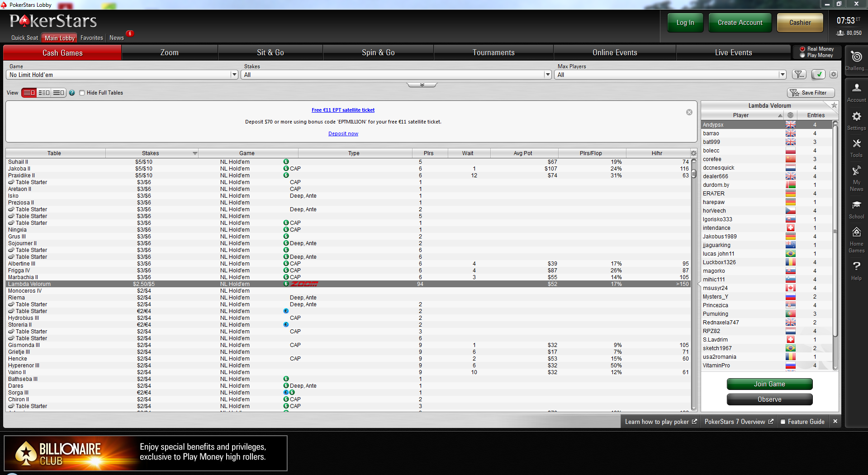Open Home Games in sidebar
Image resolution: width=868 pixels, height=475 pixels.
(856, 240)
